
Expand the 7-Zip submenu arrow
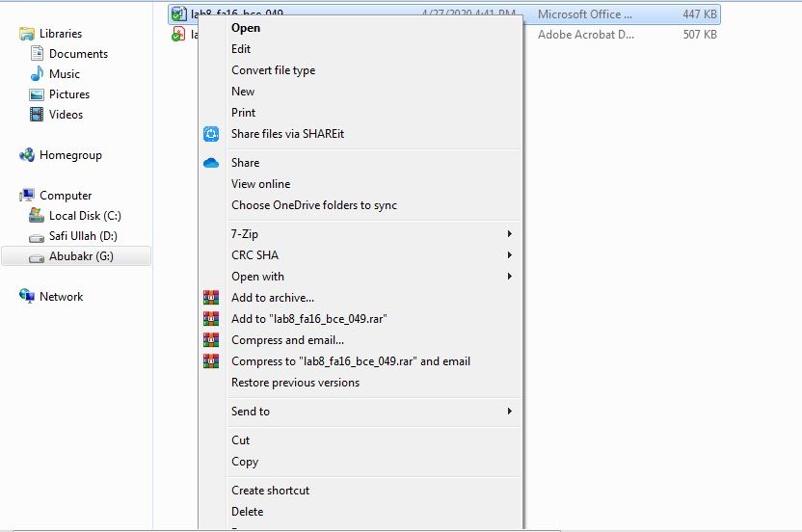coord(509,234)
